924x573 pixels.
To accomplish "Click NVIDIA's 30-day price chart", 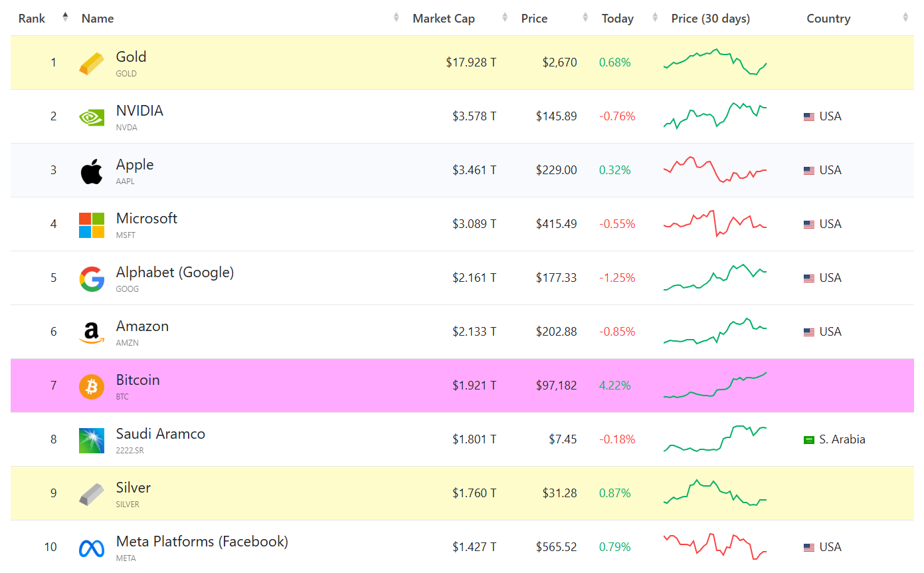I will coord(715,116).
